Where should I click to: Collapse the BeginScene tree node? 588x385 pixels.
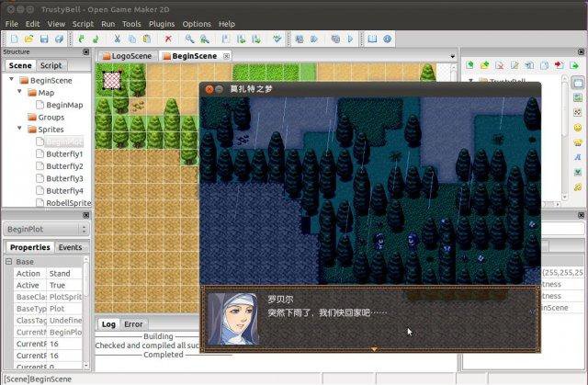[12, 79]
